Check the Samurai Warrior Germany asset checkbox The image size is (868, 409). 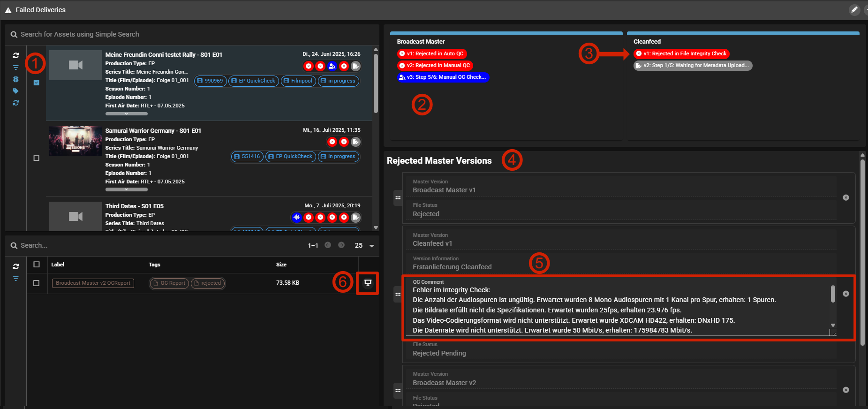(x=37, y=159)
